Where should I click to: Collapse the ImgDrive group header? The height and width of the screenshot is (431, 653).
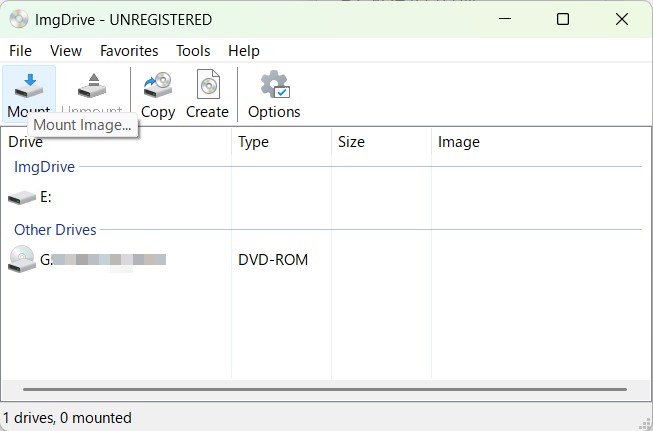[45, 167]
